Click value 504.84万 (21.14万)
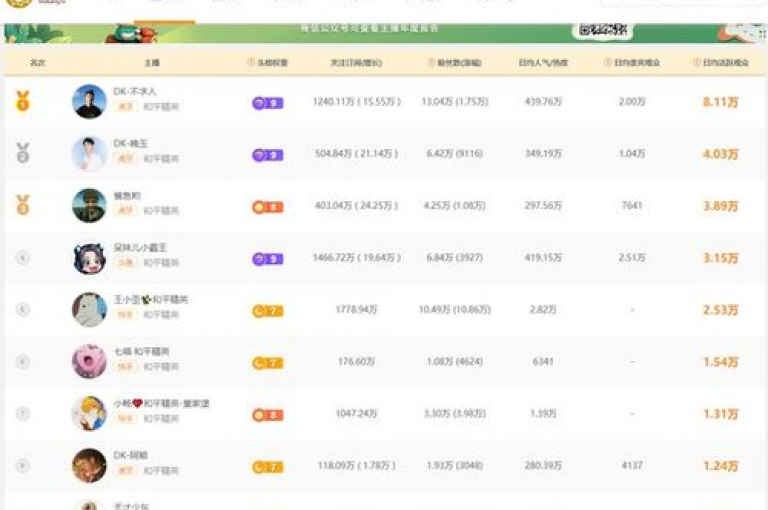 click(357, 153)
